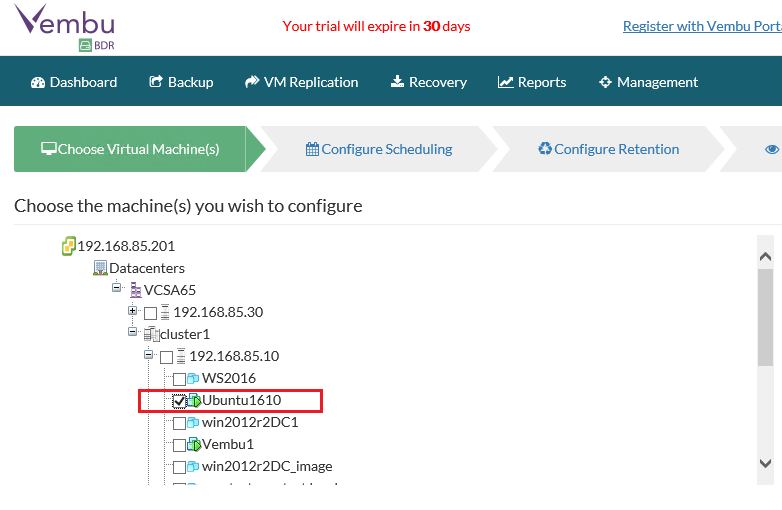This screenshot has height=510, width=782.
Task: Go to the Recovery menu
Action: [428, 82]
